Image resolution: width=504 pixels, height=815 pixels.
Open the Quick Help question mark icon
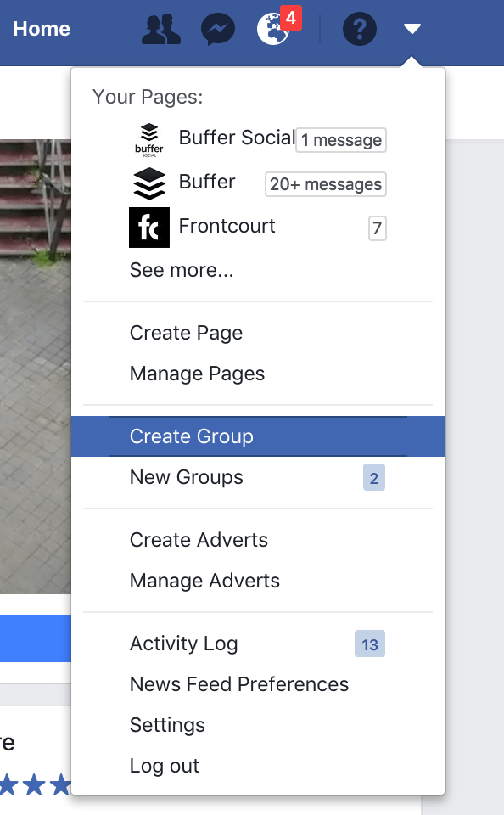point(360,29)
